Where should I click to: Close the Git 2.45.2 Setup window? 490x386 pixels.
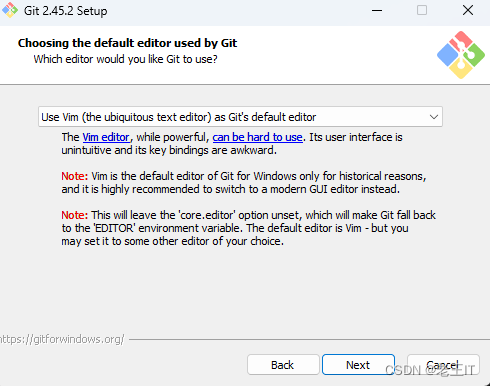click(468, 10)
